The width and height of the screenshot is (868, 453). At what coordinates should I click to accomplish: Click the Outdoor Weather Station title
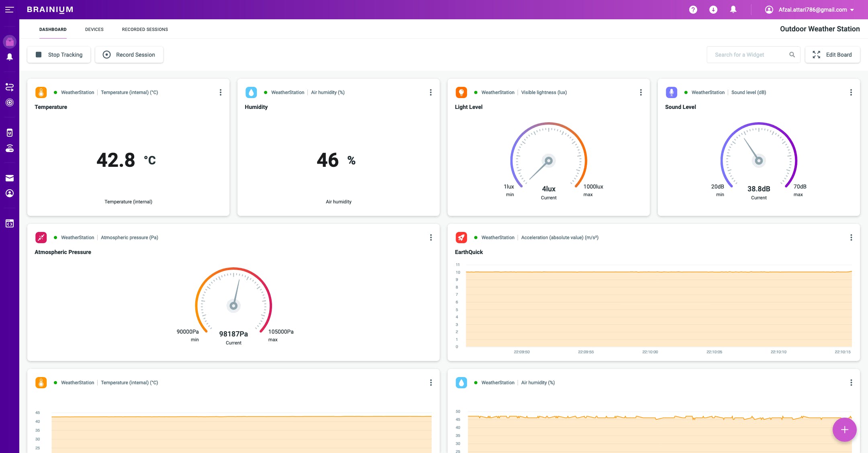820,29
